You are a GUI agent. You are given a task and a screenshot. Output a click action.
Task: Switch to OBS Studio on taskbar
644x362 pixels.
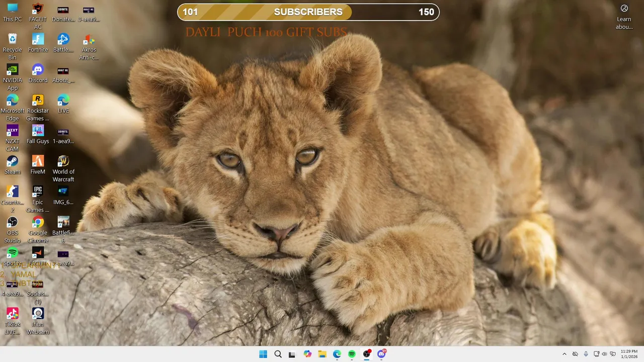tap(367, 354)
